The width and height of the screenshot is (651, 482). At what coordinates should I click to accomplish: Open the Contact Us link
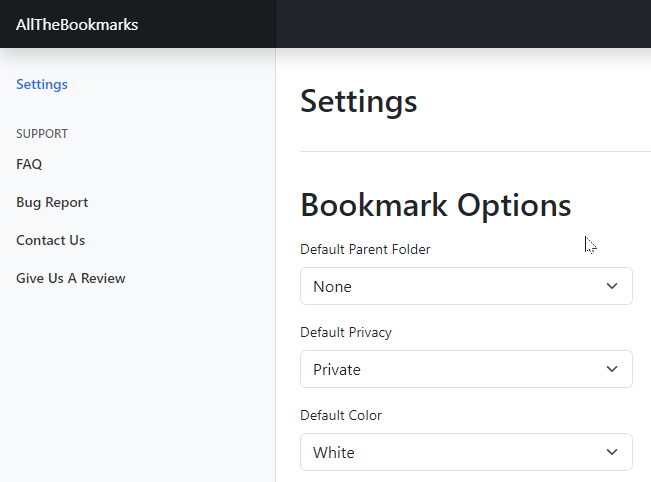pyautogui.click(x=50, y=240)
